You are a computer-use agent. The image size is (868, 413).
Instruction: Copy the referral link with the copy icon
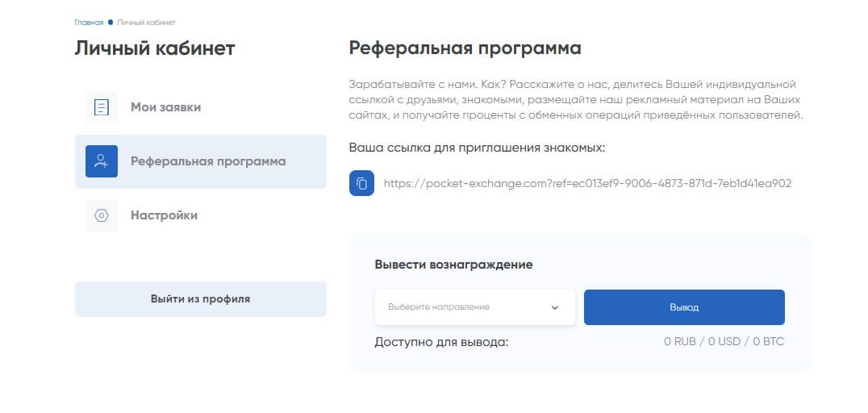coord(361,183)
